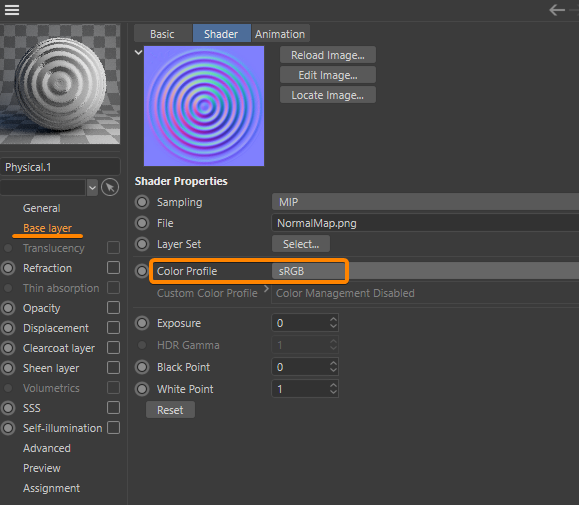Select the Refraction channel label
Viewport: 579px width, 505px height.
point(48,268)
